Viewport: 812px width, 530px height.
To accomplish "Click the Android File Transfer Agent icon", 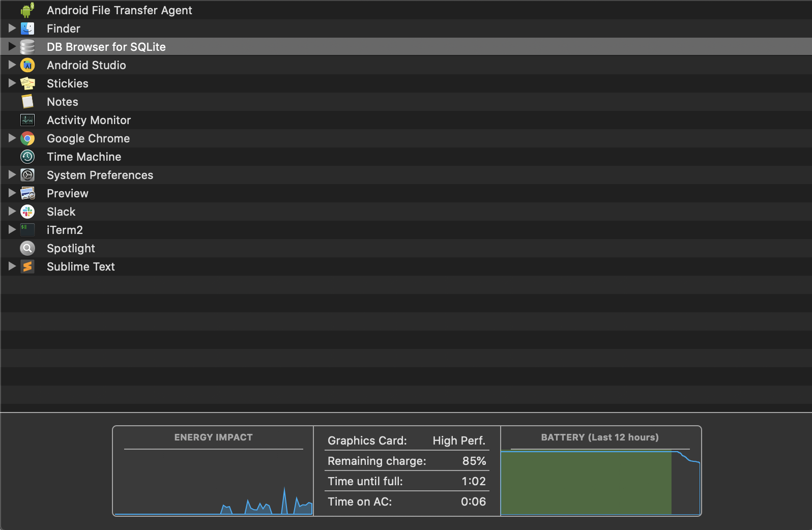I will [x=27, y=10].
